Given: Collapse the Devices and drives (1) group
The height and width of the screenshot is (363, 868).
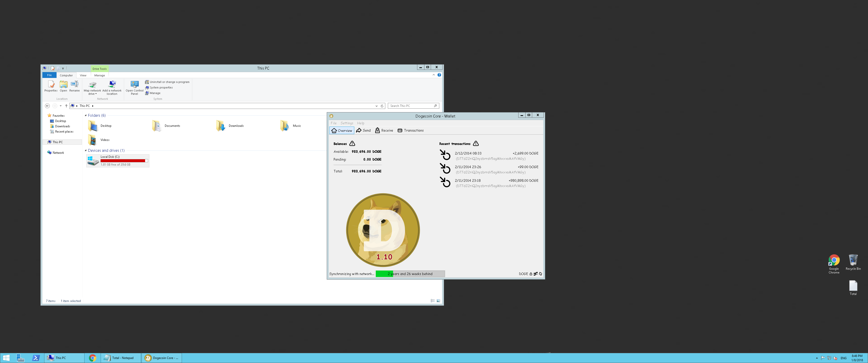Looking at the screenshot, I should 86,150.
